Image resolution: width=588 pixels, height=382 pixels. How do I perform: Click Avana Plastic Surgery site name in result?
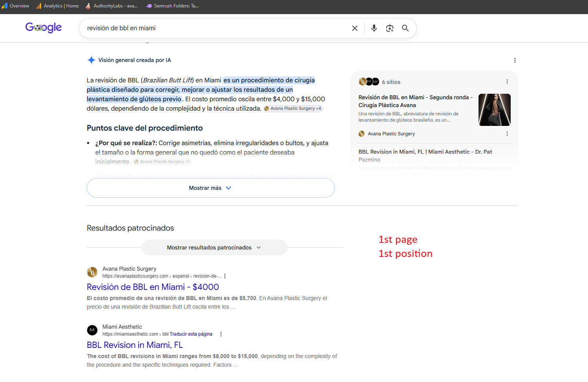click(x=129, y=269)
